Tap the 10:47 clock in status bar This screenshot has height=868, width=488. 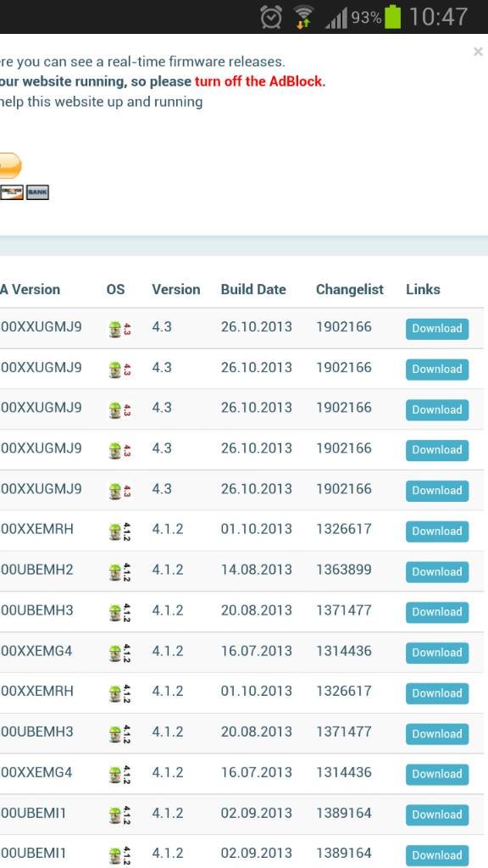pos(438,17)
